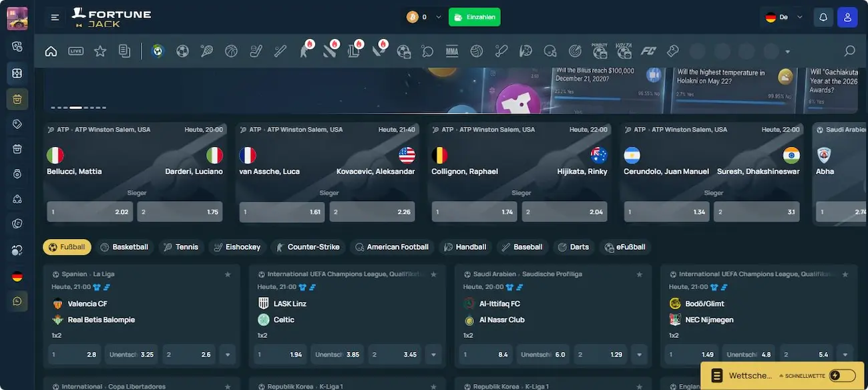
Task: Select the tennis racket sport icon
Action: click(207, 51)
